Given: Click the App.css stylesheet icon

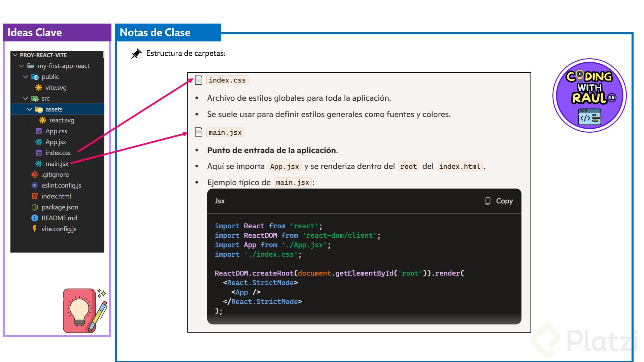Looking at the screenshot, I should click(x=39, y=131).
